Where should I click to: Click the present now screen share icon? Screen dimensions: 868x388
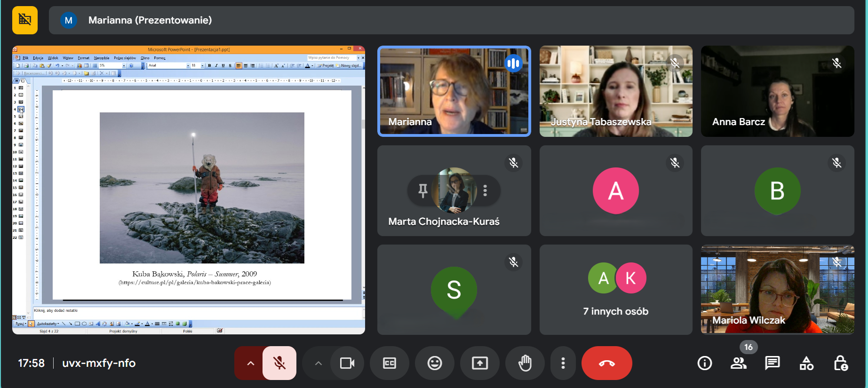(x=479, y=363)
